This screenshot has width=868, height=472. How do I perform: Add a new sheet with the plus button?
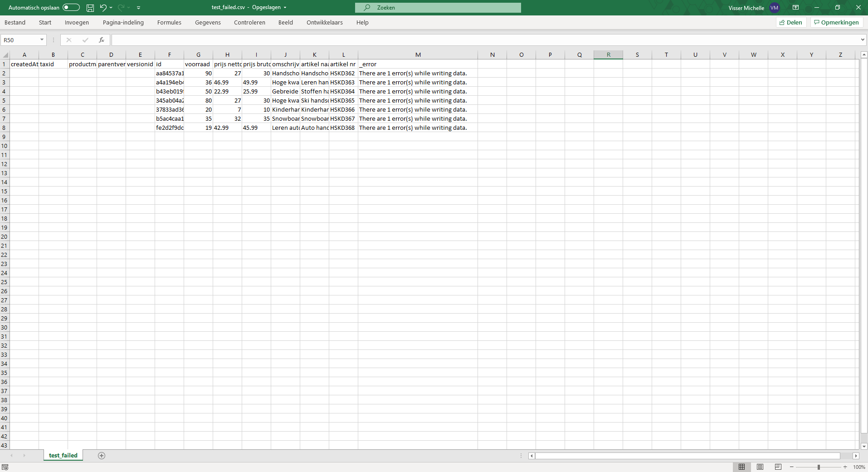pos(102,456)
